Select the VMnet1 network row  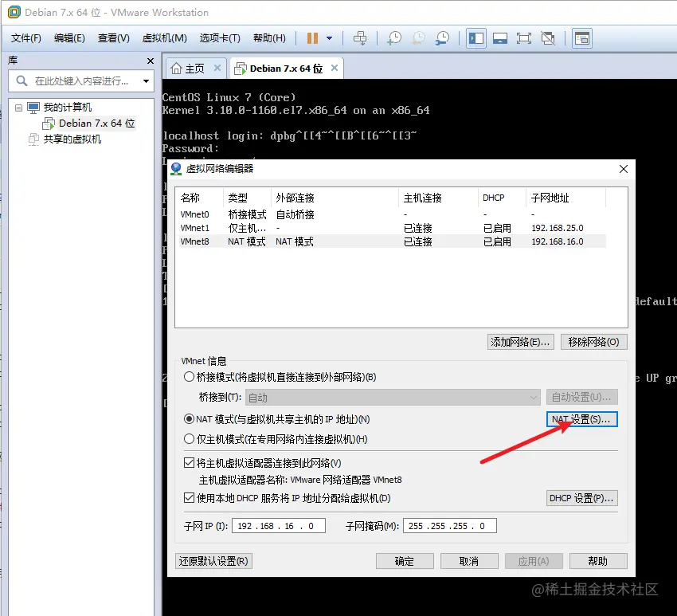(x=393, y=228)
